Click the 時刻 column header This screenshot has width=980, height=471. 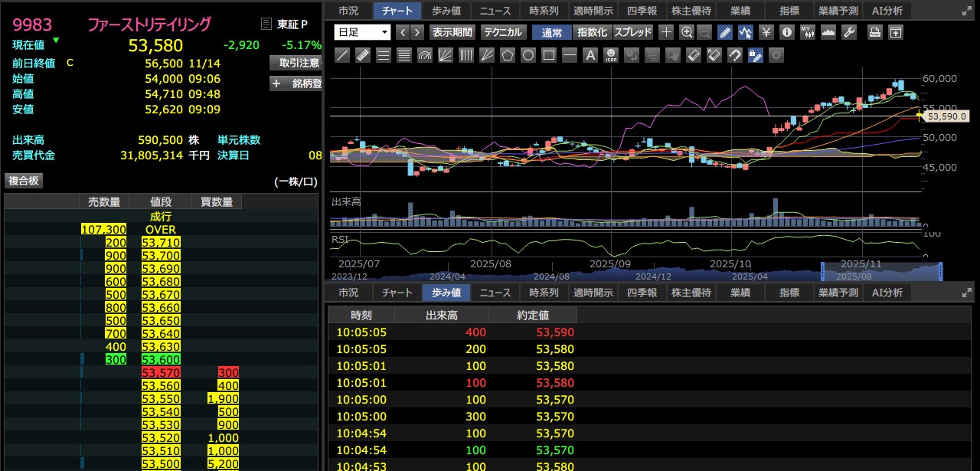click(x=361, y=315)
